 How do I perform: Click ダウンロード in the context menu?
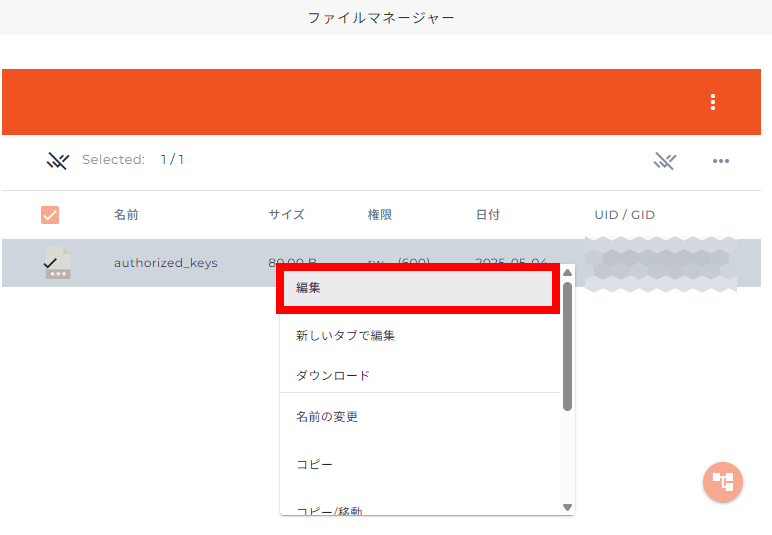(x=333, y=376)
